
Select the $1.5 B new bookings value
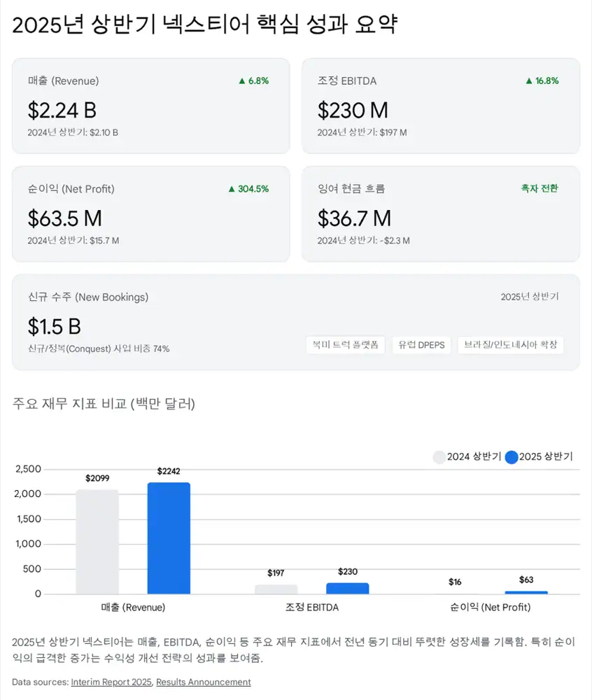pyautogui.click(x=54, y=326)
